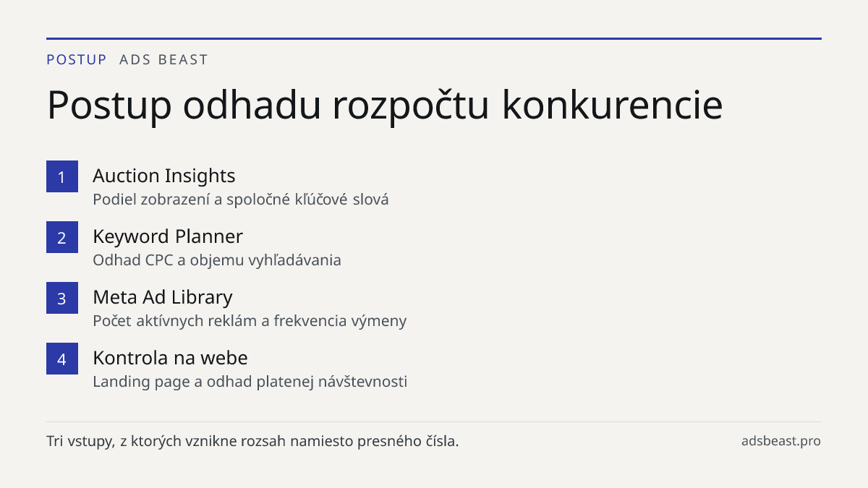
Task: Click the ADS BEAST header text
Action: pos(163,60)
